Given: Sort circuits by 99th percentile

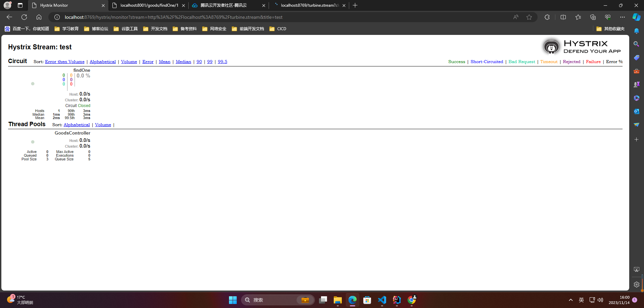Looking at the screenshot, I should tap(210, 62).
